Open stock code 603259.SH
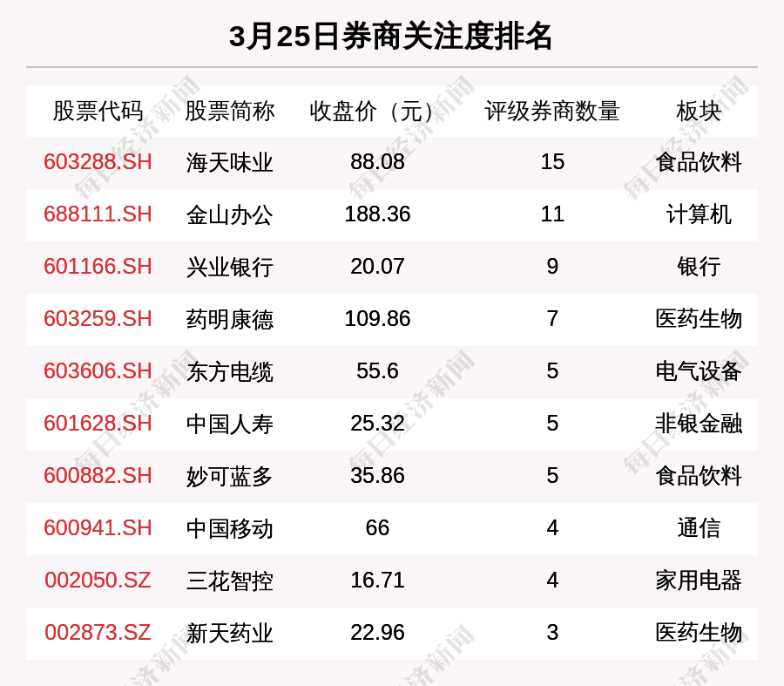784x686 pixels. 98,319
